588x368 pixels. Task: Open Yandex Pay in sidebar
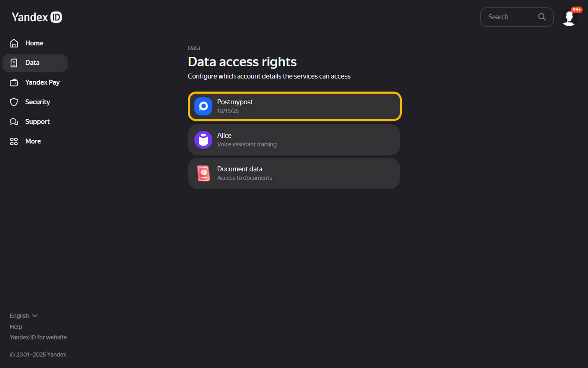point(42,83)
